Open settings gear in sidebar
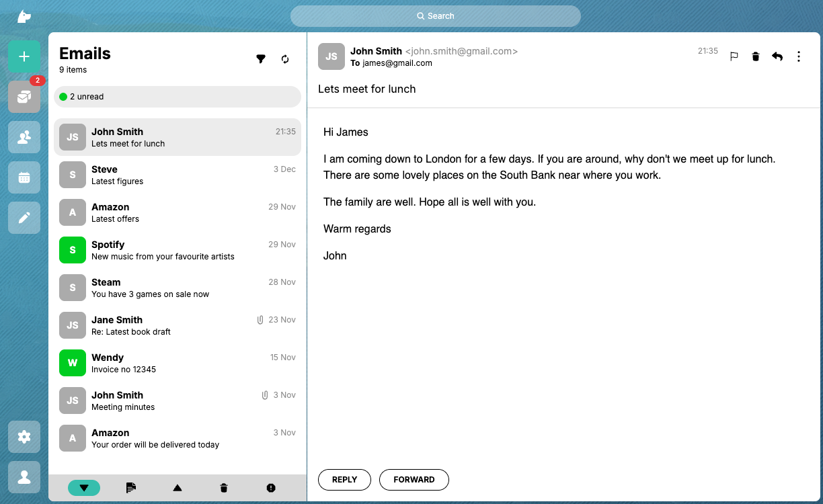823x504 pixels. [24, 437]
